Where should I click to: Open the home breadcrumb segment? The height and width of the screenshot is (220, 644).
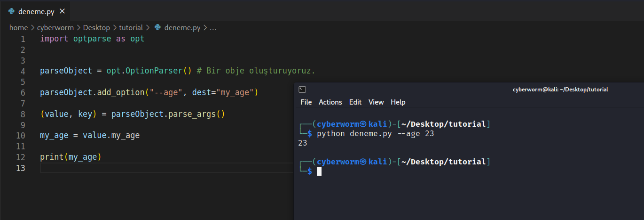tap(18, 28)
